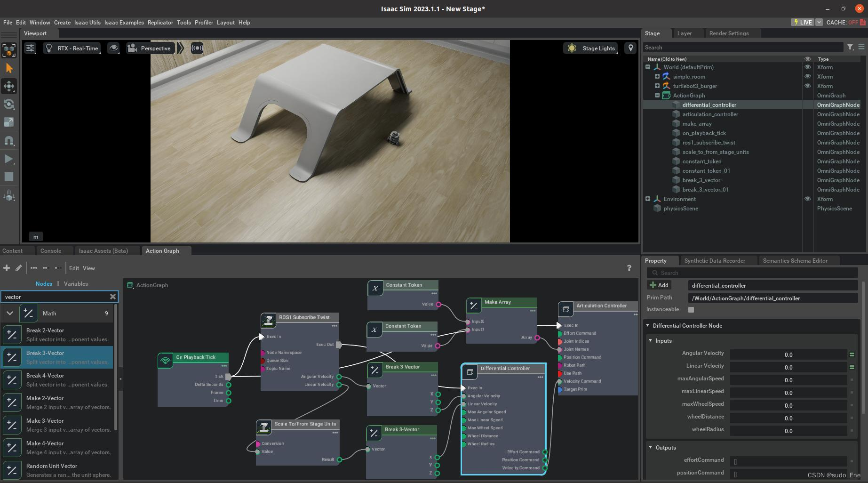Toggle the LIVE session button
868x483 pixels.
click(803, 22)
